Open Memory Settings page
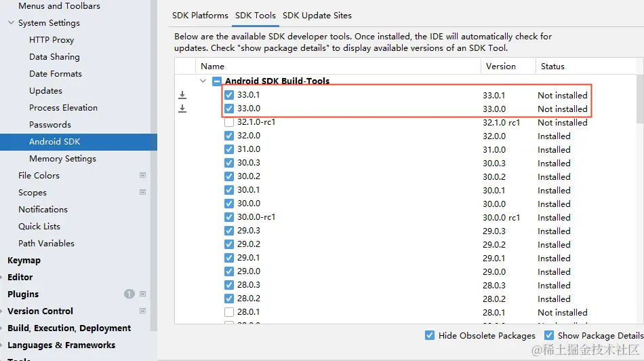This screenshot has height=361, width=644. [x=62, y=158]
